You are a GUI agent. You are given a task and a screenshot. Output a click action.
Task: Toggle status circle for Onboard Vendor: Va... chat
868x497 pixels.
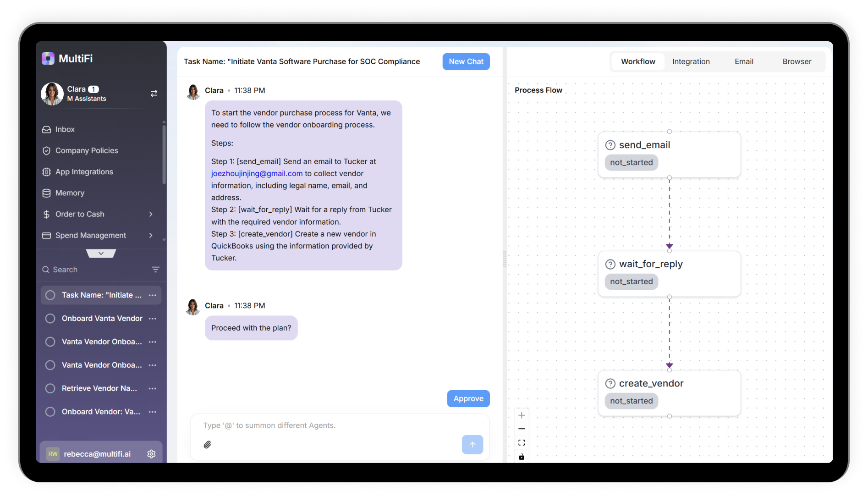50,412
